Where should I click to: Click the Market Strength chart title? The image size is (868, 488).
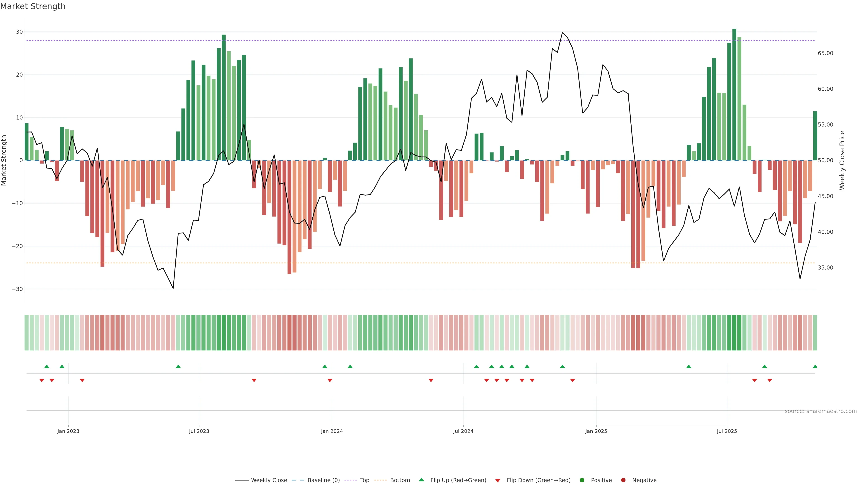[33, 6]
